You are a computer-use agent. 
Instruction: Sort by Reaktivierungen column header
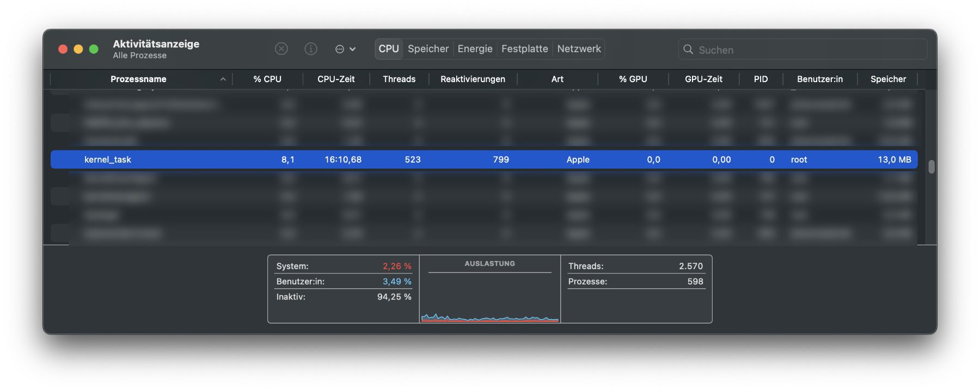point(473,79)
